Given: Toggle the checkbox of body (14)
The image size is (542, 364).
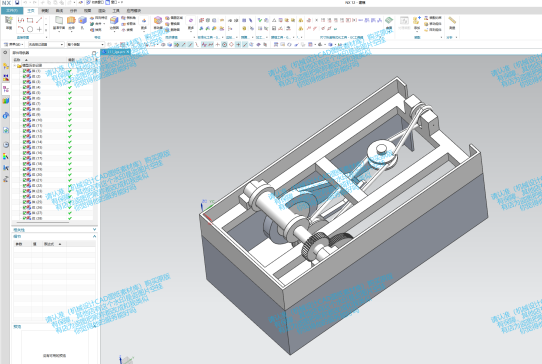Looking at the screenshot, I should tap(25, 142).
